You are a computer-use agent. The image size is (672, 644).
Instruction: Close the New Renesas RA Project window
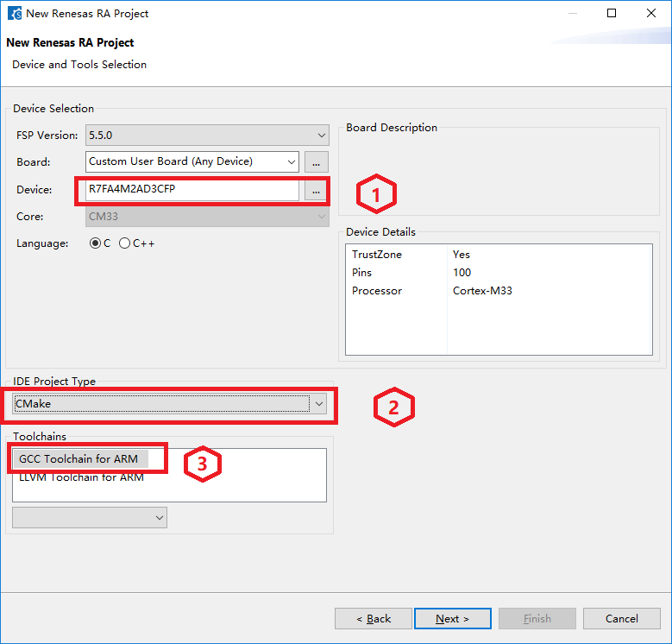coord(651,13)
